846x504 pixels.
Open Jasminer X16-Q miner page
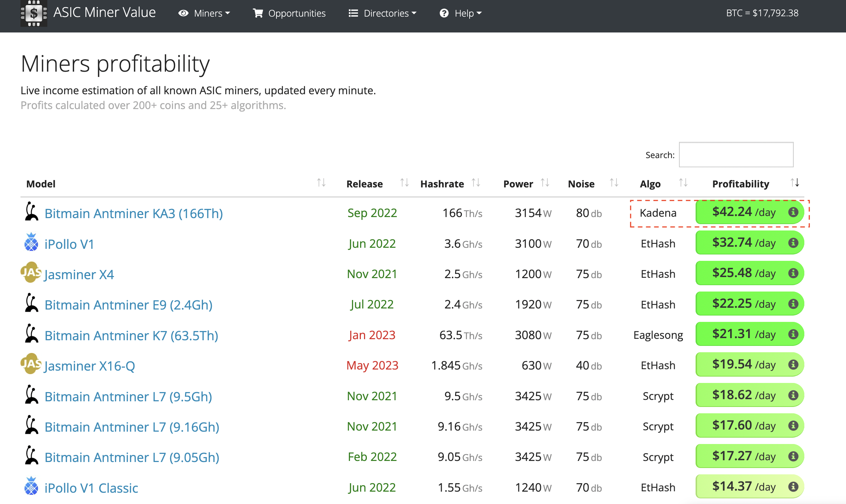click(90, 366)
